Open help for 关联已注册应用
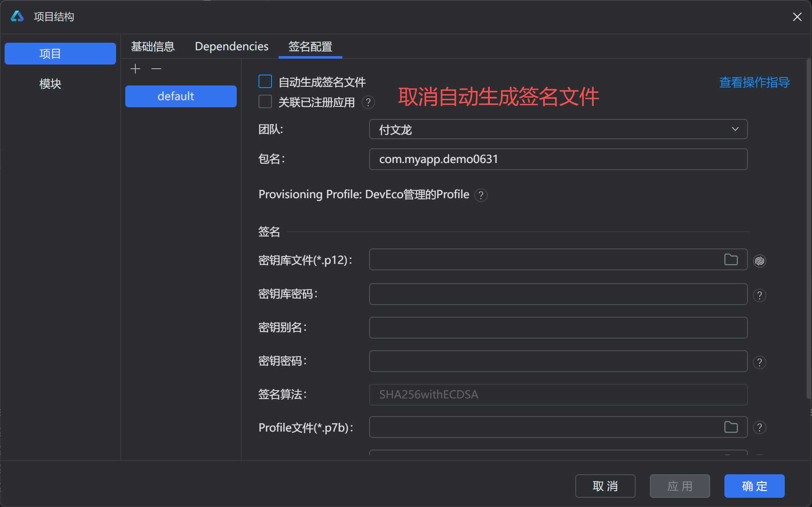 point(368,102)
